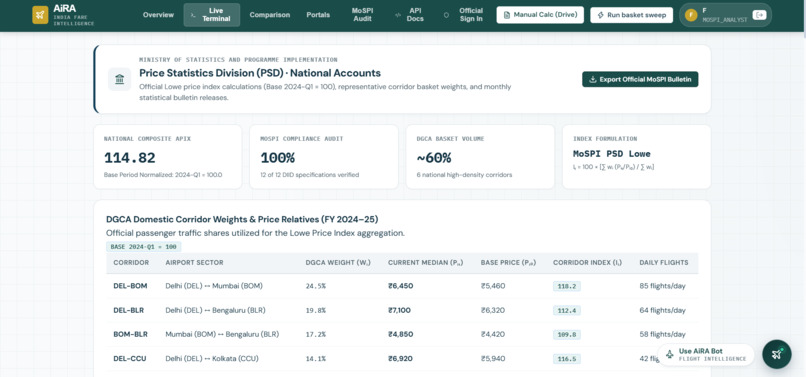Open Official Sign In page
Screen dimensions: 806x377
click(x=465, y=15)
